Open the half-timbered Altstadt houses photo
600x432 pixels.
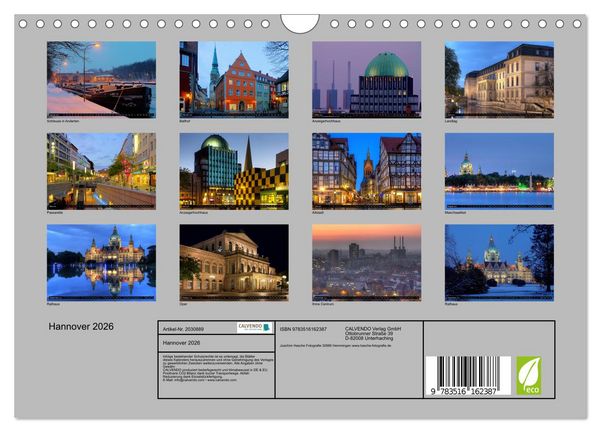(x=367, y=171)
